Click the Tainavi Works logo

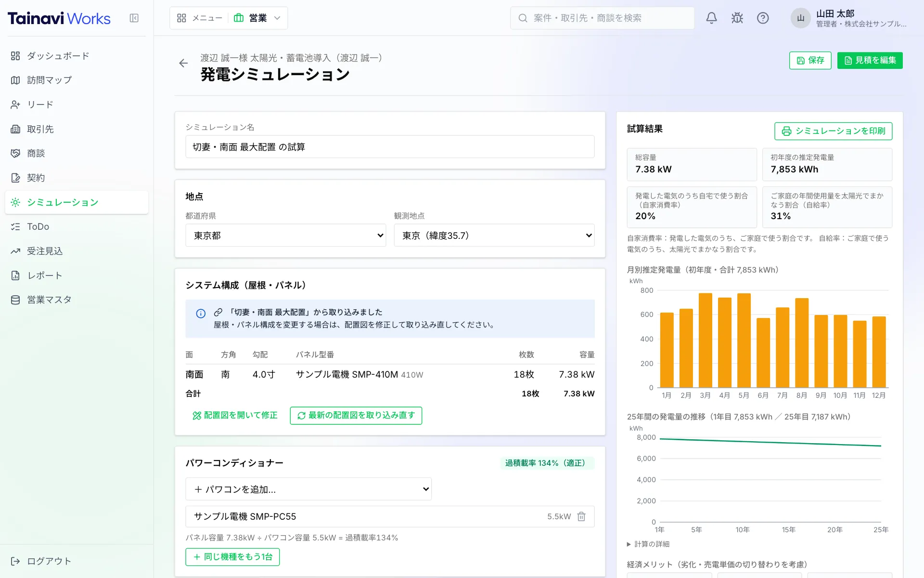coord(59,18)
